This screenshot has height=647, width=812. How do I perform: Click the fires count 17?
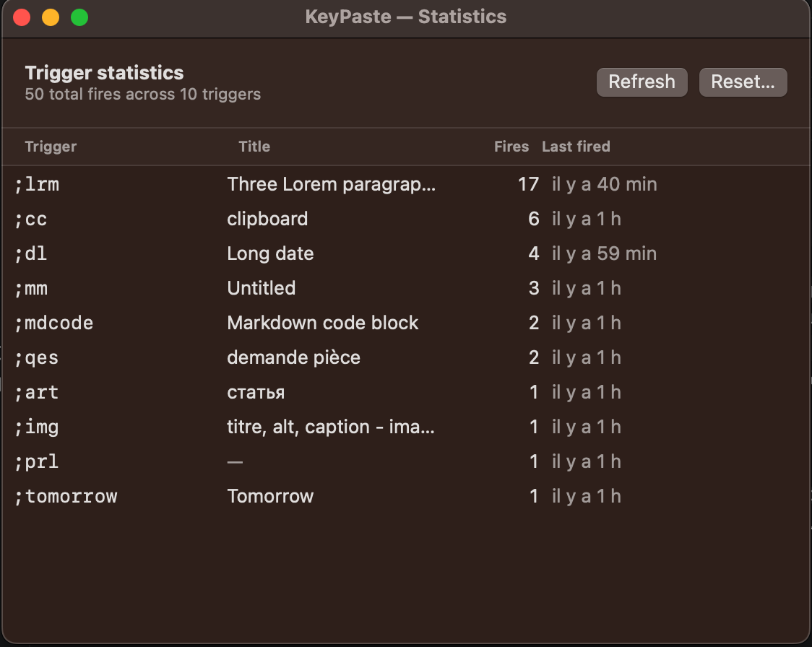pyautogui.click(x=528, y=184)
